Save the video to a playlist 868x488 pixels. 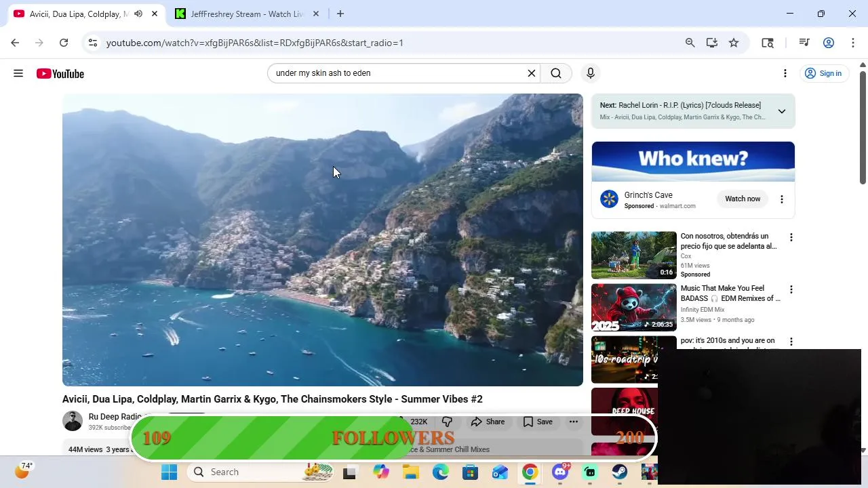(x=538, y=422)
